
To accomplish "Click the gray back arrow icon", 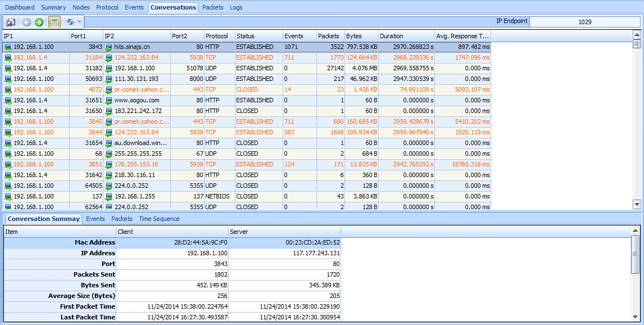I will click(x=26, y=22).
